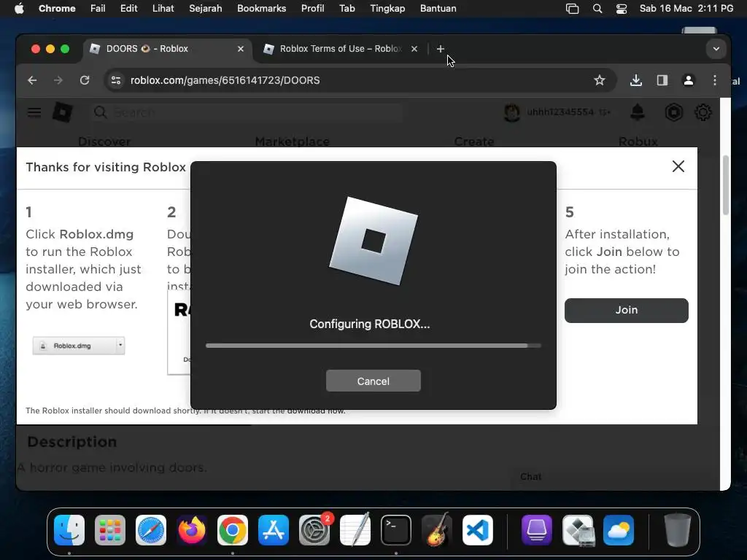Open the Tab menu
747x560 pixels.
[x=347, y=9]
